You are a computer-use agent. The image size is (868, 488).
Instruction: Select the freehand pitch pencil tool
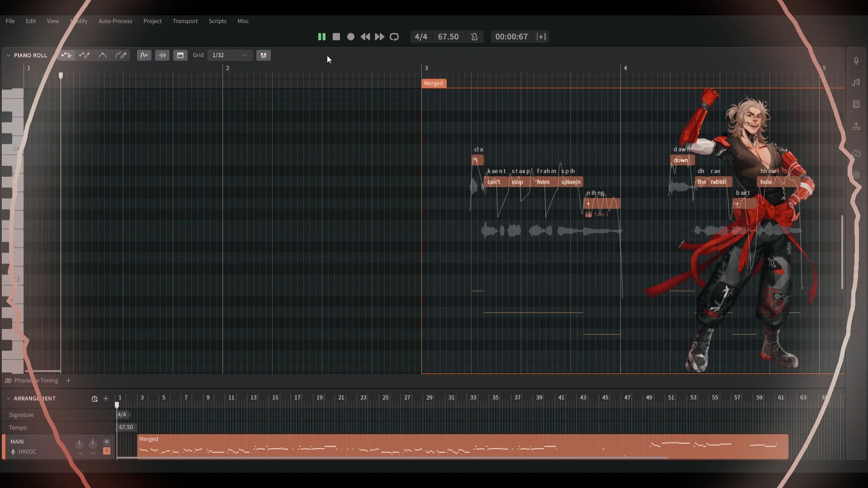coord(121,55)
